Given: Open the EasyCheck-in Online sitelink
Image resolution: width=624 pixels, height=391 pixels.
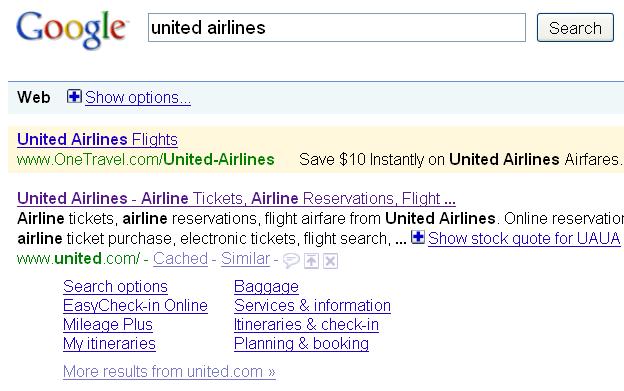Looking at the screenshot, I should (135, 306).
